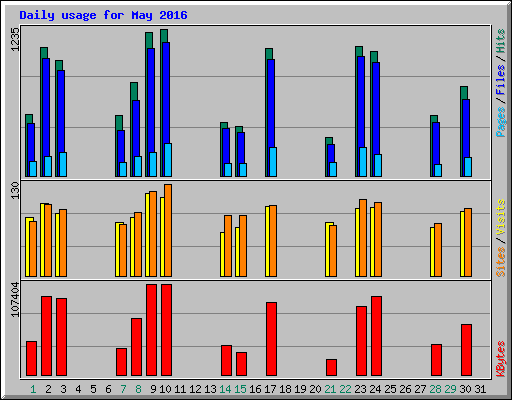Screen dimensions: 512x400
Task: Click day 1 on the x-axis
Action: [x=33, y=389]
